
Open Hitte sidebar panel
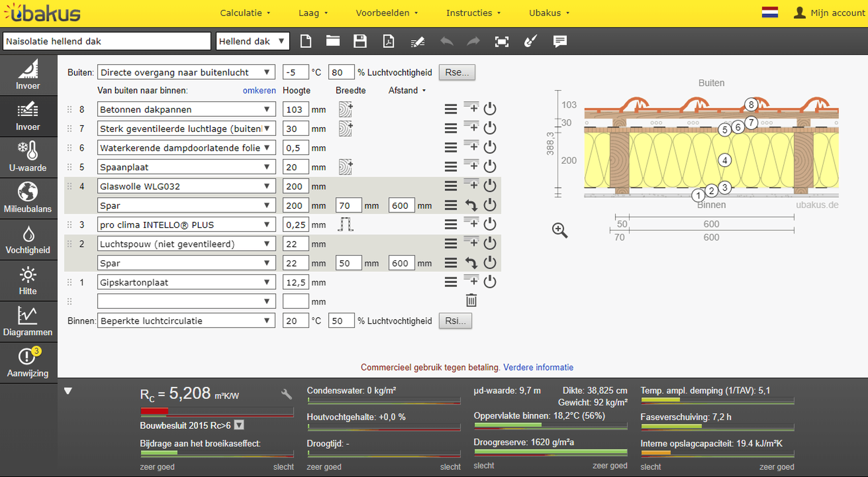click(28, 281)
